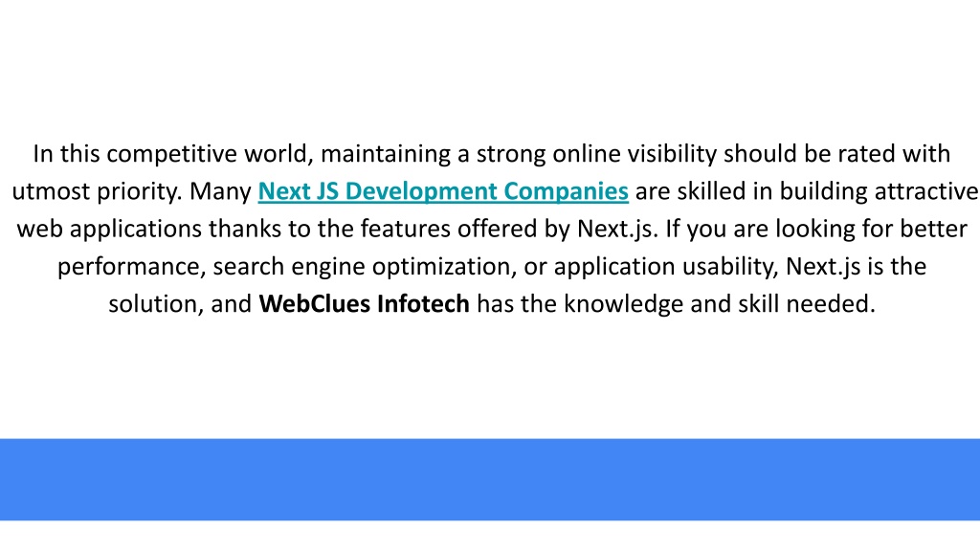The height and width of the screenshot is (551, 980).
Task: Click the word "utmost" in the second line
Action: coord(51,191)
